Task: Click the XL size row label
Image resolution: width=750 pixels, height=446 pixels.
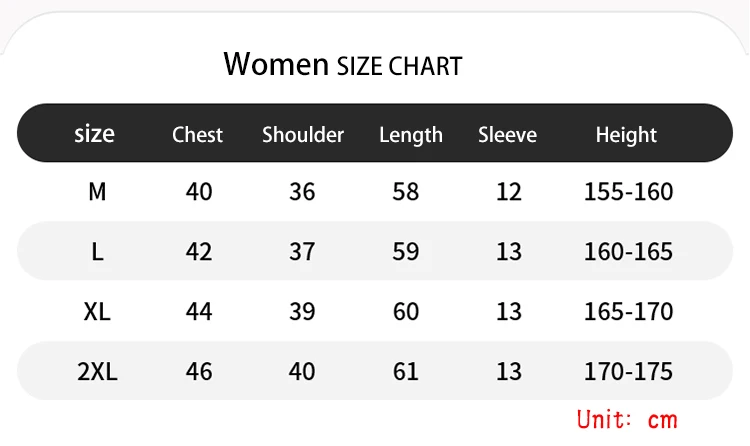Action: 97,312
